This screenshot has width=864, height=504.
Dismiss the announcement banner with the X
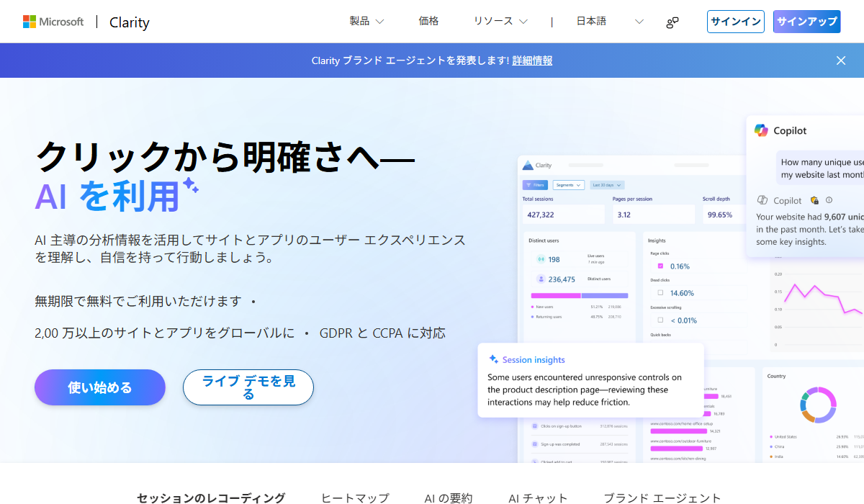click(840, 60)
